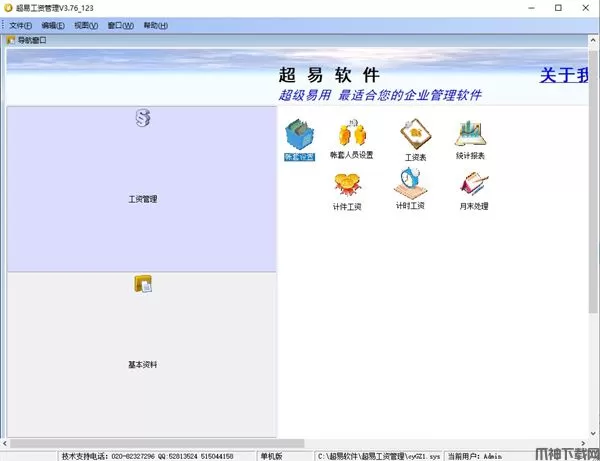Open the 计时工资 clock icon

410,182
